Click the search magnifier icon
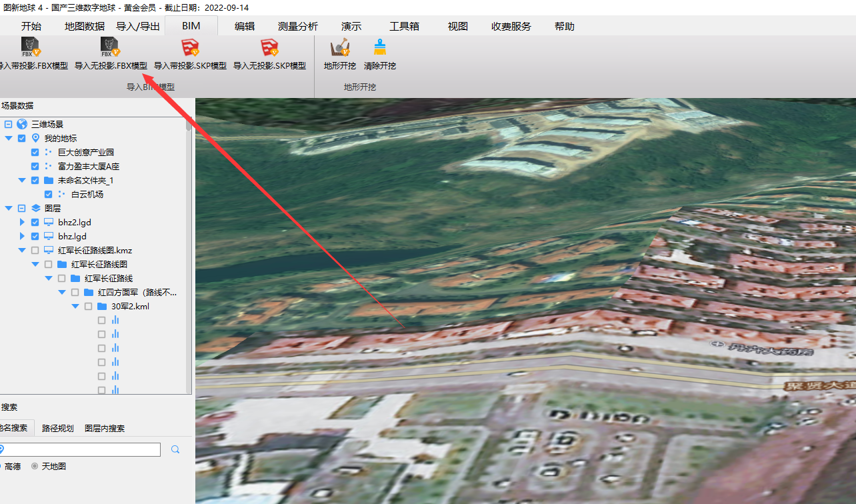The image size is (856, 504). pos(175,450)
